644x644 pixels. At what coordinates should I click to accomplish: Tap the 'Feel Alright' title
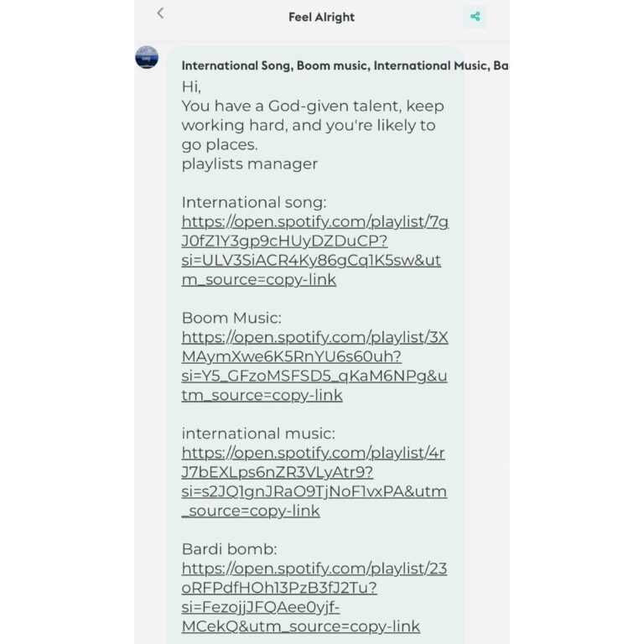(x=322, y=18)
